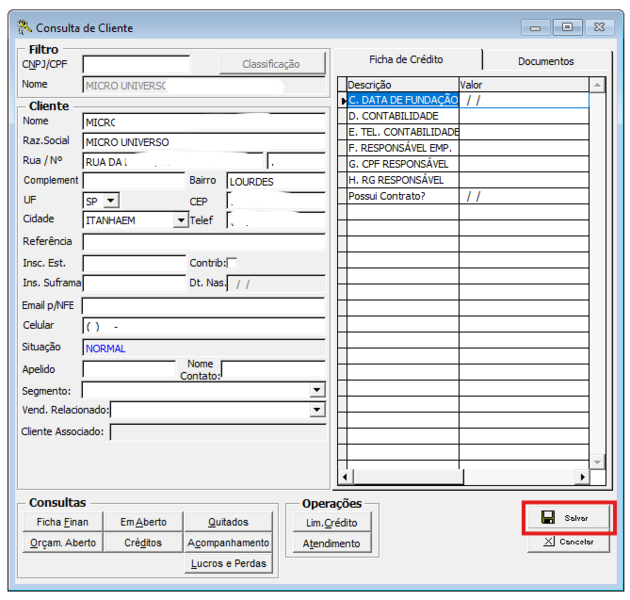Open the Lim.Crédito operation
Screen dimensions: 630x600
point(332,522)
